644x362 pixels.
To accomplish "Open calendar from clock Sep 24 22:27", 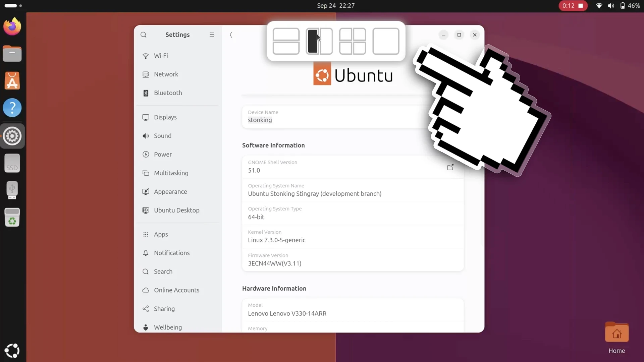I will tap(336, 6).
